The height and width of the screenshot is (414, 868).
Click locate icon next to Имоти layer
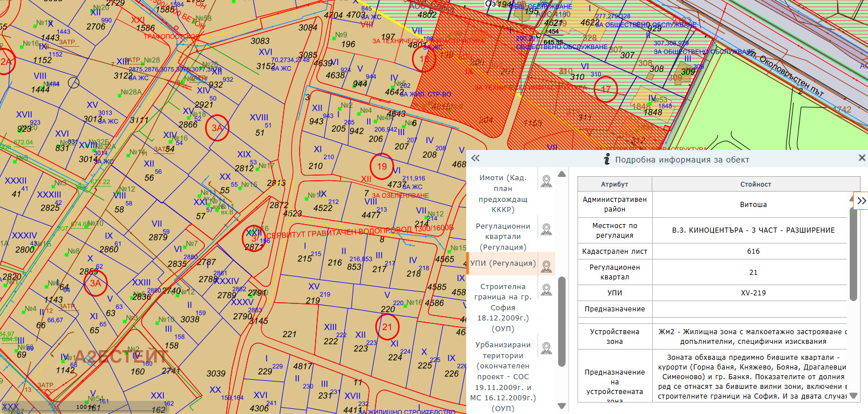pyautogui.click(x=546, y=181)
